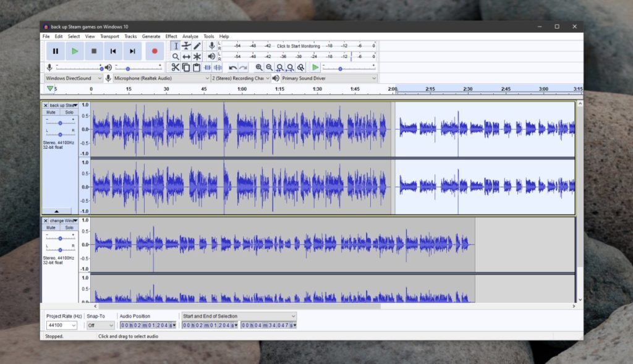Open the Transport menu

coord(109,36)
